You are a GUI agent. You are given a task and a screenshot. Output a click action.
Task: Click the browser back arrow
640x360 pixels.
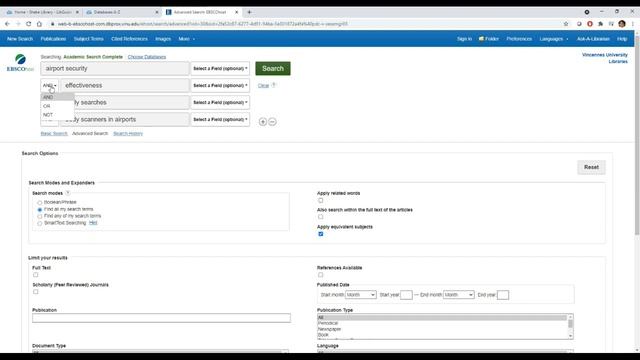click(7, 24)
